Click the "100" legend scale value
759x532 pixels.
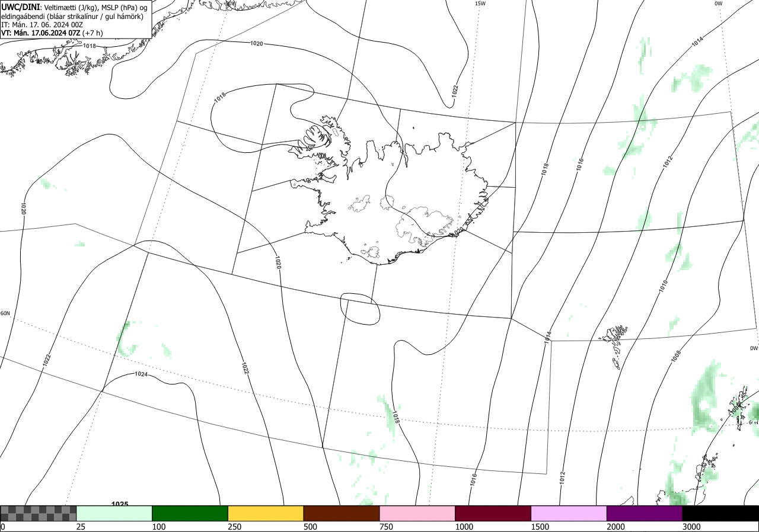coord(159,527)
